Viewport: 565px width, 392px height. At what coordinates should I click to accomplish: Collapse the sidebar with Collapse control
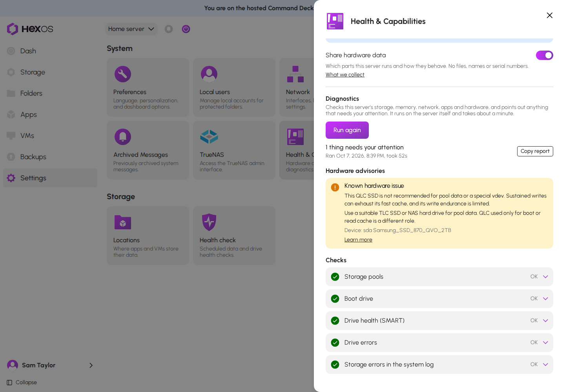22,383
